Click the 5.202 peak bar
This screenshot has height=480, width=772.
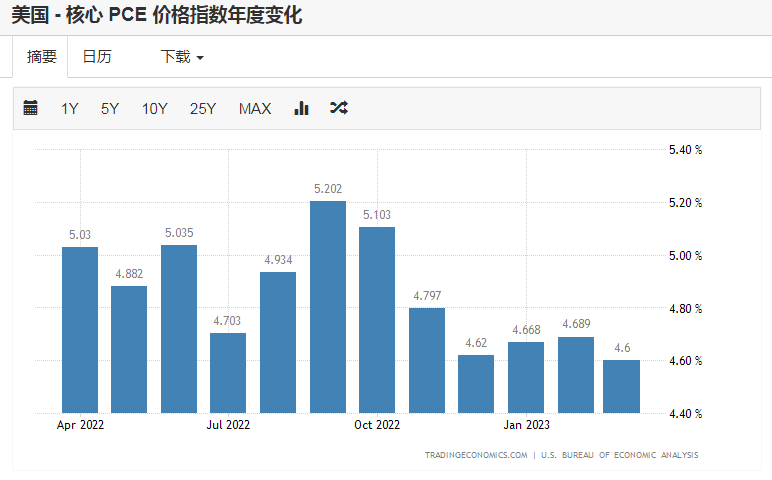click(x=328, y=307)
